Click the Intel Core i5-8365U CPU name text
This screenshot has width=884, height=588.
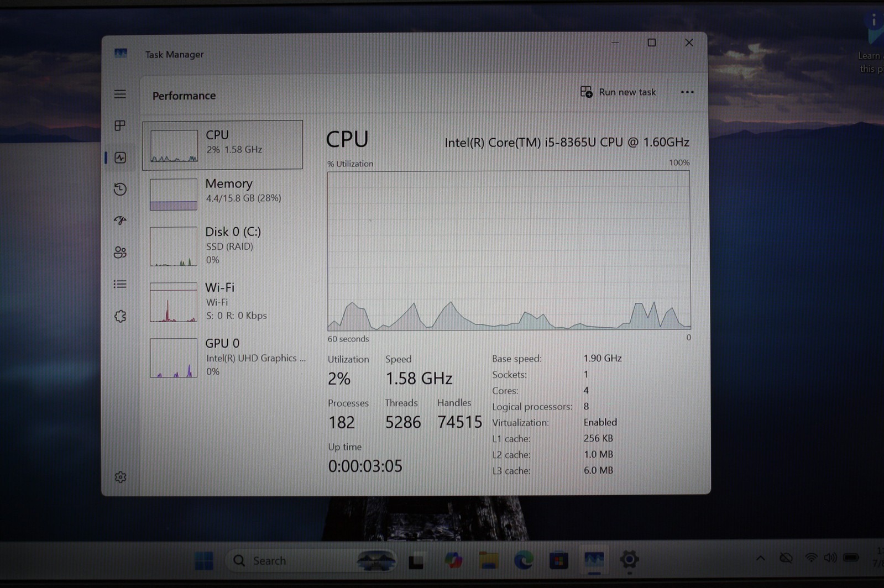pos(567,143)
